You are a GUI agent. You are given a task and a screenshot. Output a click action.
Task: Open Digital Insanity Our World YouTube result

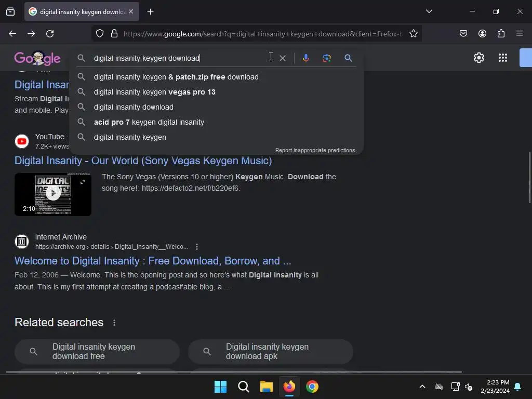pos(143,161)
